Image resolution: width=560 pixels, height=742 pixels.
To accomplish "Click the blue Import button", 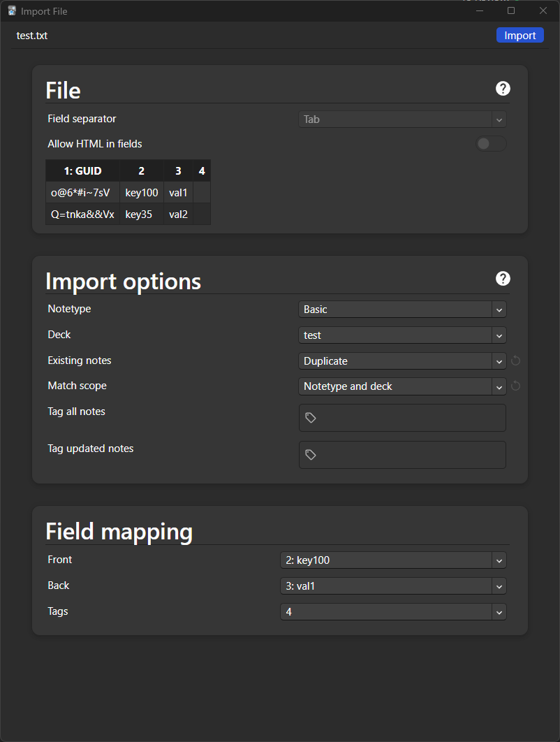I will point(520,36).
